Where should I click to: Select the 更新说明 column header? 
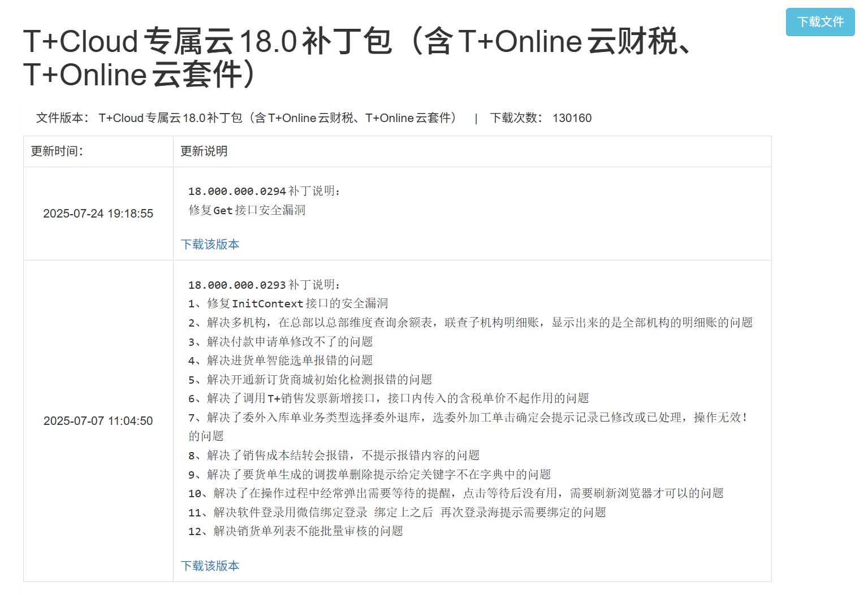pyautogui.click(x=204, y=151)
